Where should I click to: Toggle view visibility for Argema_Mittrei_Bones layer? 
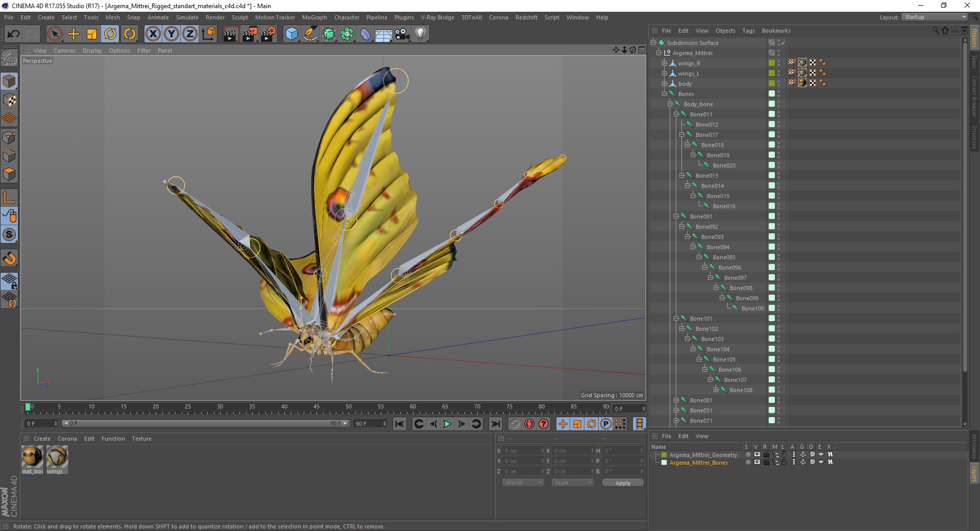click(757, 462)
